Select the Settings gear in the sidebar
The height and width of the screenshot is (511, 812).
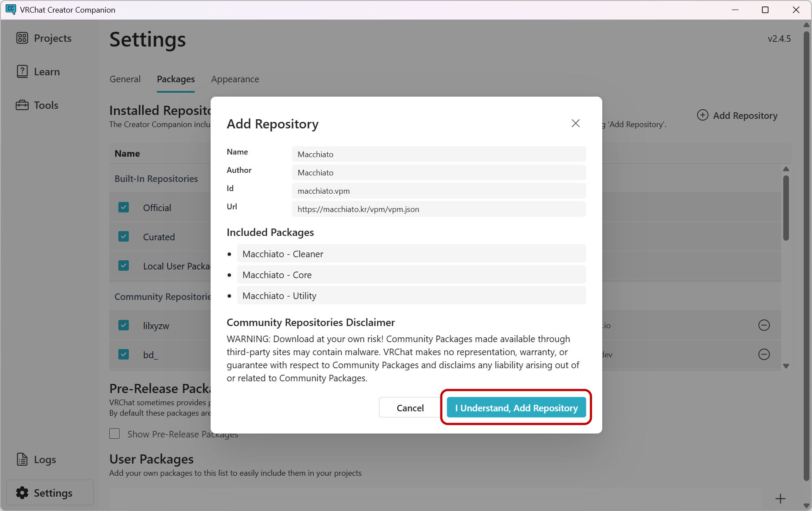22,493
